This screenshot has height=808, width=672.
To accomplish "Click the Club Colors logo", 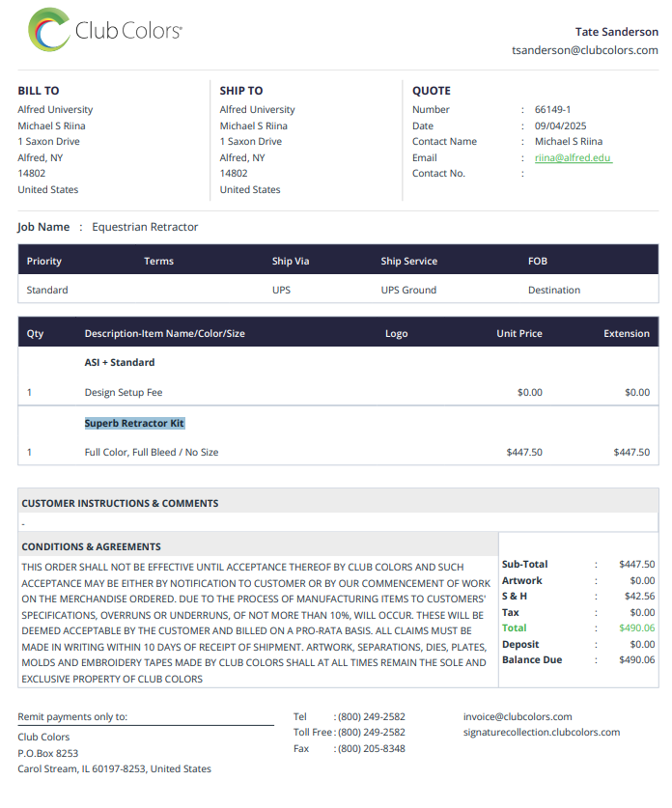I will point(104,30).
